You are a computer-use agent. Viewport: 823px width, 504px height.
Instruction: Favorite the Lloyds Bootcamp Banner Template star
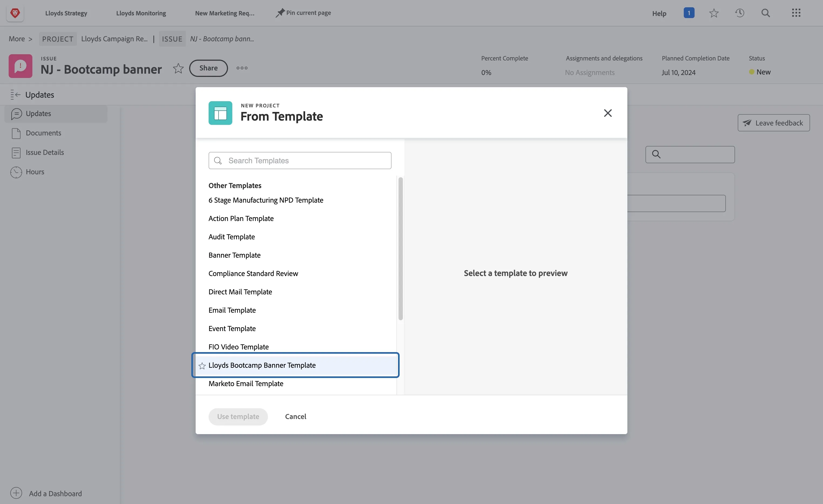tap(202, 366)
